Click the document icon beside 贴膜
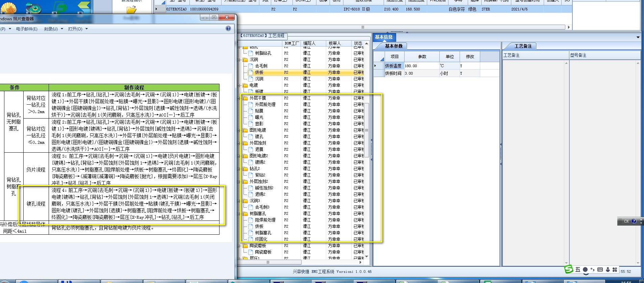 tap(251, 111)
